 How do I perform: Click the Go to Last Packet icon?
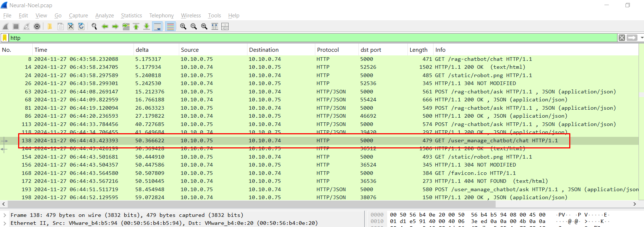(147, 26)
